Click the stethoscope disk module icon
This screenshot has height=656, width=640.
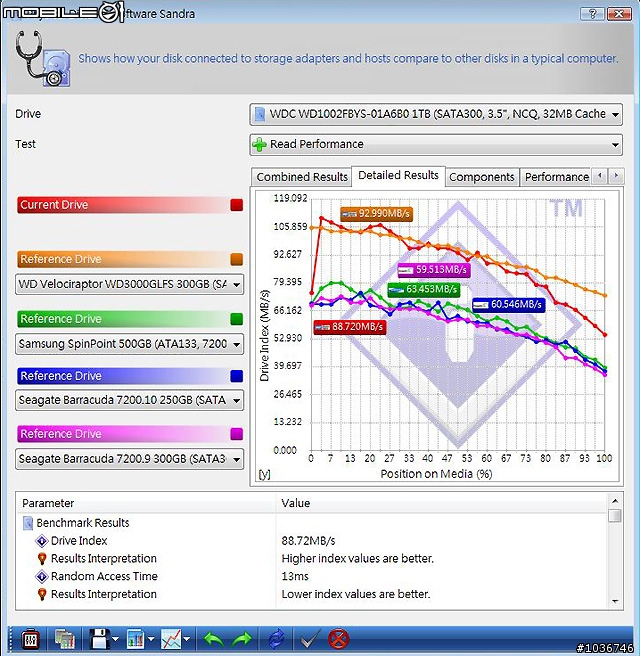43,59
